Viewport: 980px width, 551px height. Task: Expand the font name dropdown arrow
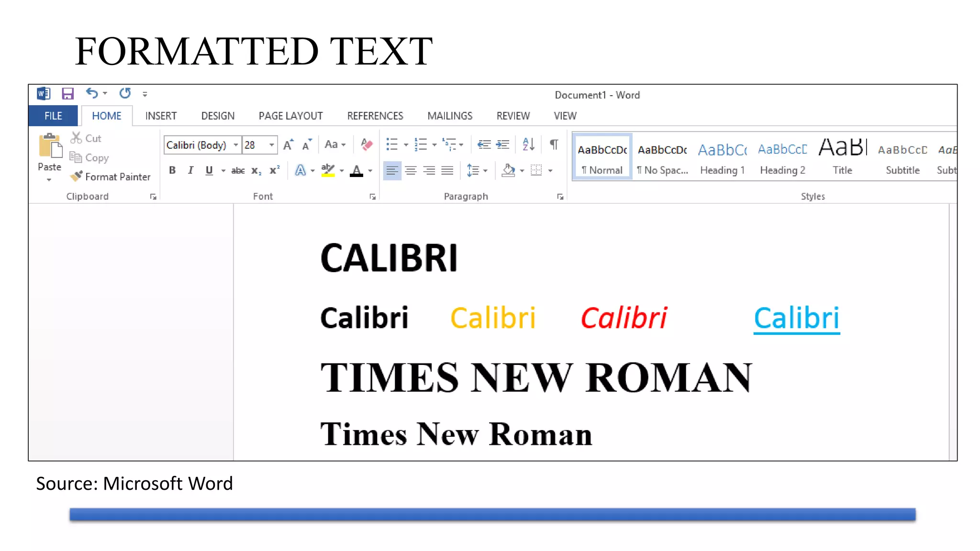click(x=236, y=145)
